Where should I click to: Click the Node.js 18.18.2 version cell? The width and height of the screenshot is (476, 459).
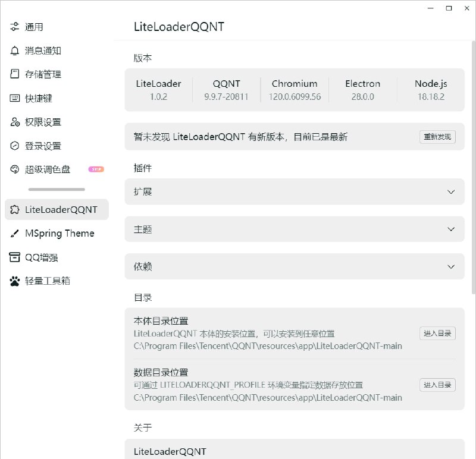[x=431, y=90]
